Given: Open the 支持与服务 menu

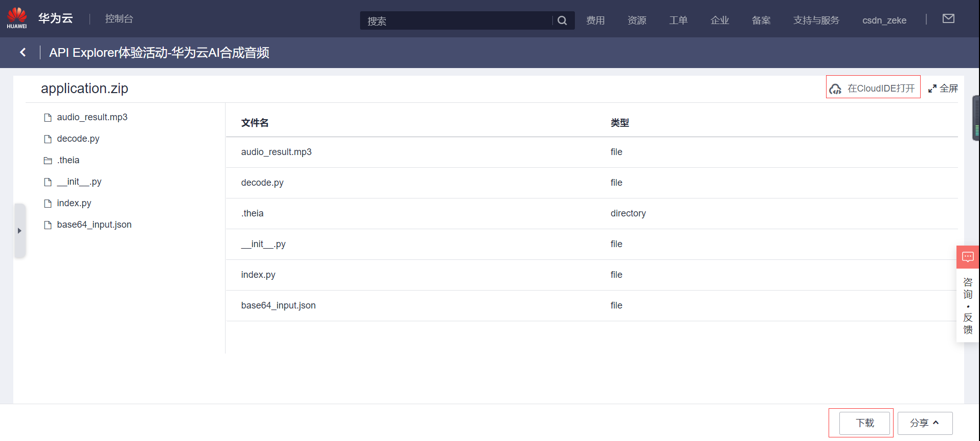Looking at the screenshot, I should (x=816, y=20).
